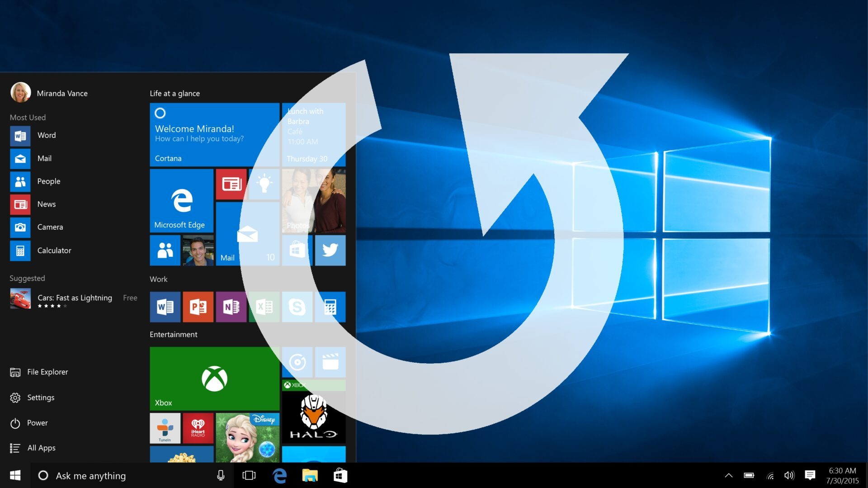
Task: Open the Movies & TV clapperboard tile
Action: pyautogui.click(x=330, y=362)
